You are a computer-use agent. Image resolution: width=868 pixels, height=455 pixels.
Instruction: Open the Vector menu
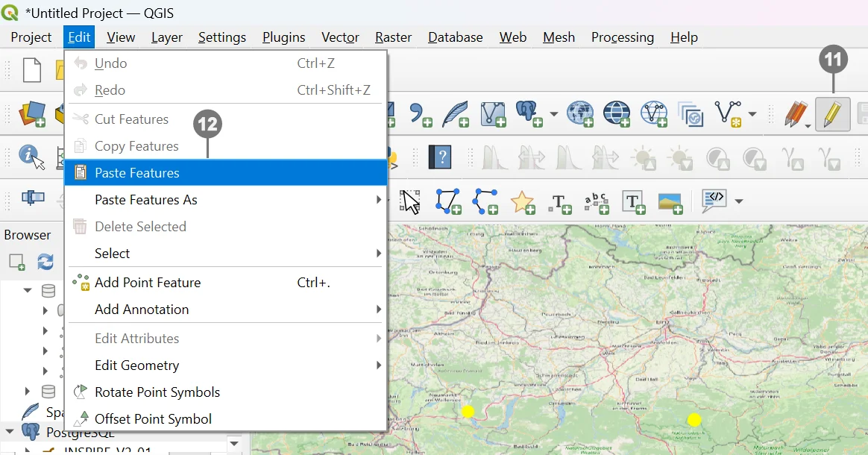pyautogui.click(x=340, y=37)
